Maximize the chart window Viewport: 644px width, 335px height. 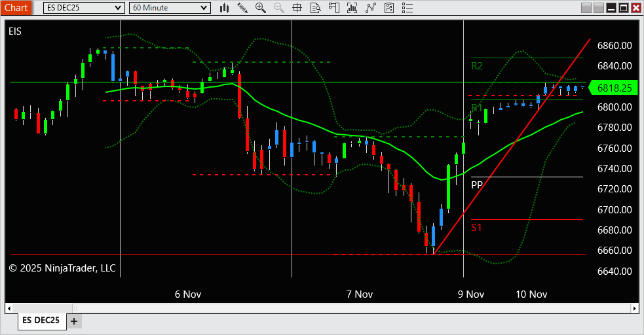pos(624,8)
